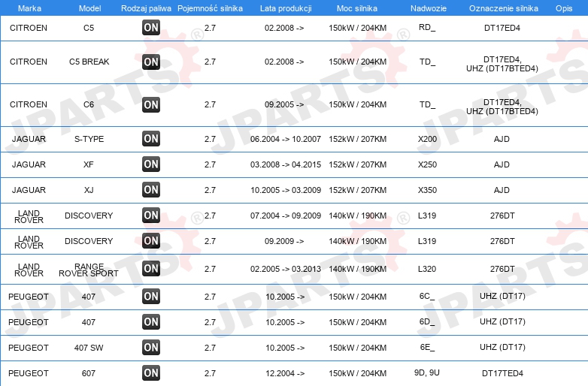The image size is (588, 386).
Task: Click the ON icon in DISCOVERY 09.2009 -> row
Action: (151, 241)
